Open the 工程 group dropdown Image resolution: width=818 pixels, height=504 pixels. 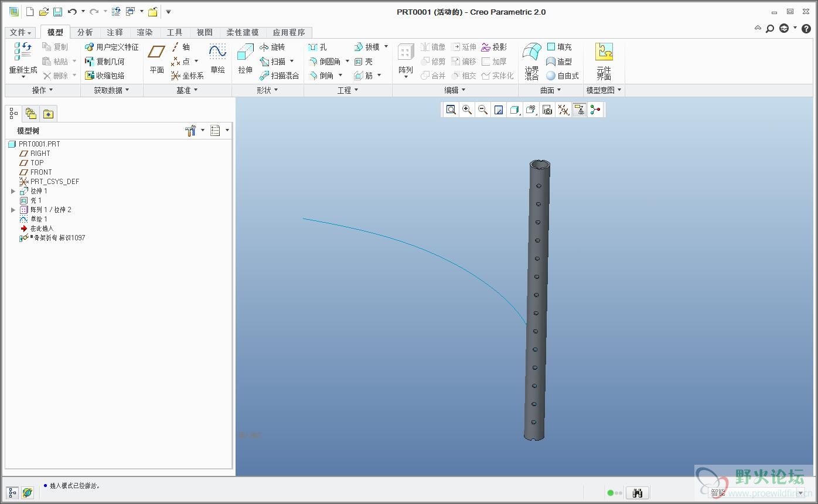(x=348, y=90)
